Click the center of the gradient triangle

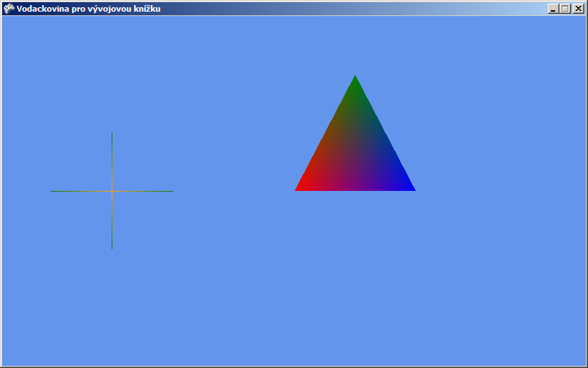tap(355, 153)
